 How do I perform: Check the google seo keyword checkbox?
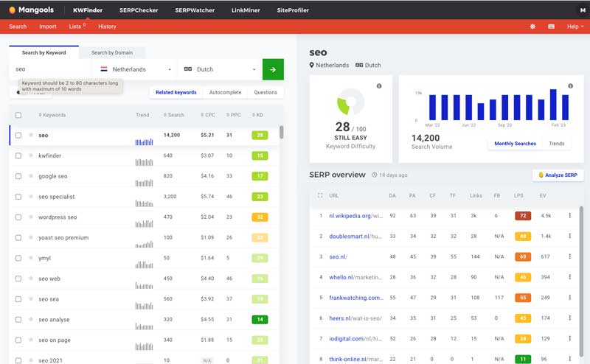pyautogui.click(x=18, y=176)
